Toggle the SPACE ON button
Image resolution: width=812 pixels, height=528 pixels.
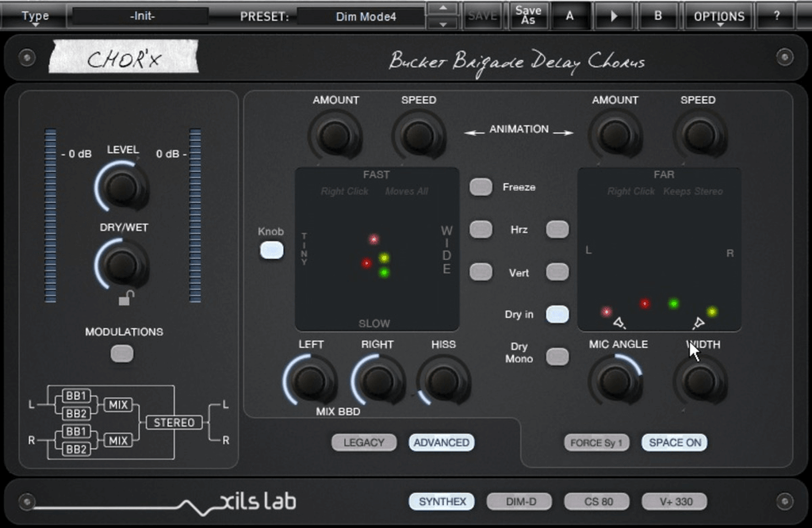[x=675, y=442]
